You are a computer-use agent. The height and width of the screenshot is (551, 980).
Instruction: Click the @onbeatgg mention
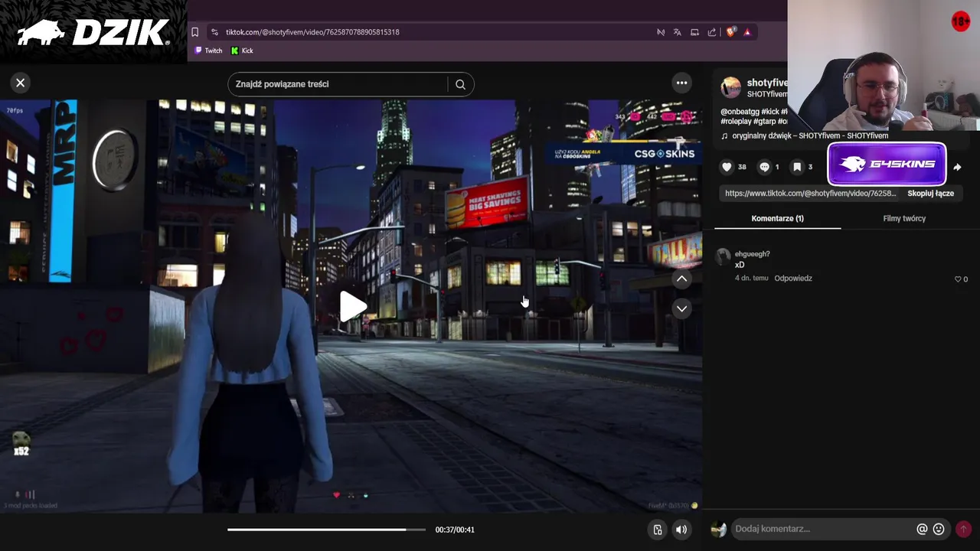(x=739, y=112)
